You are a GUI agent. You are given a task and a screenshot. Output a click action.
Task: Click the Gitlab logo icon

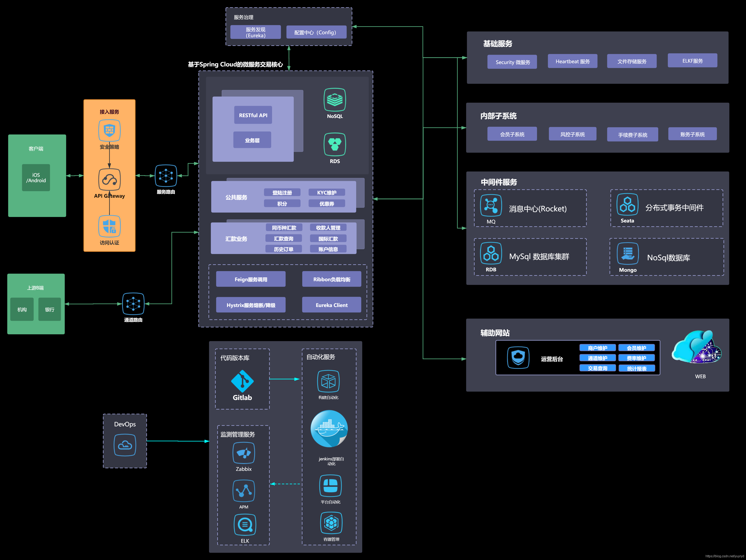242,381
